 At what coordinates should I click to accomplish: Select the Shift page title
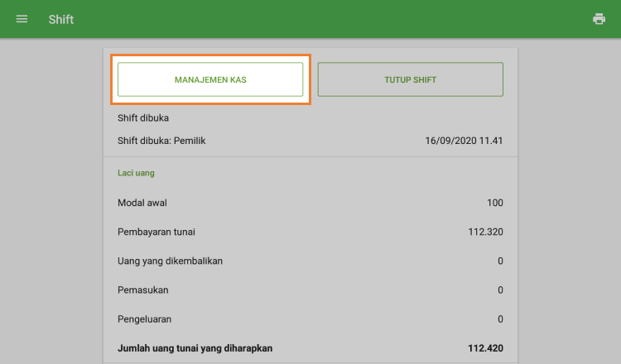pos(61,19)
